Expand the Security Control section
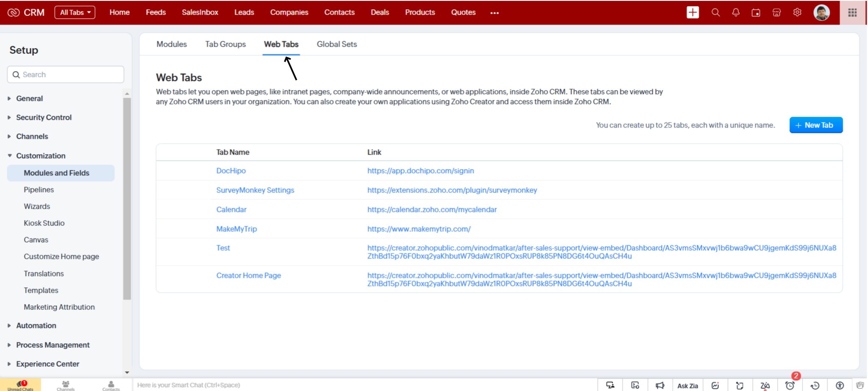The image size is (868, 391). point(43,117)
